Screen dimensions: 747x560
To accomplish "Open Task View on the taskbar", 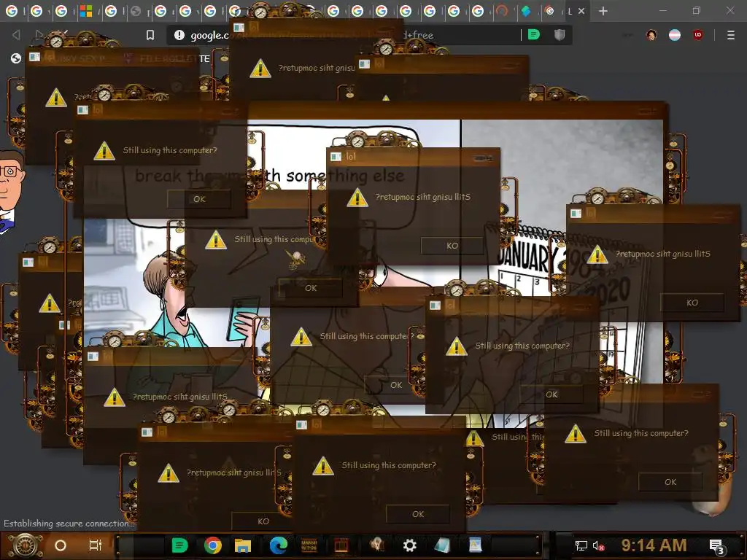I will [x=96, y=545].
